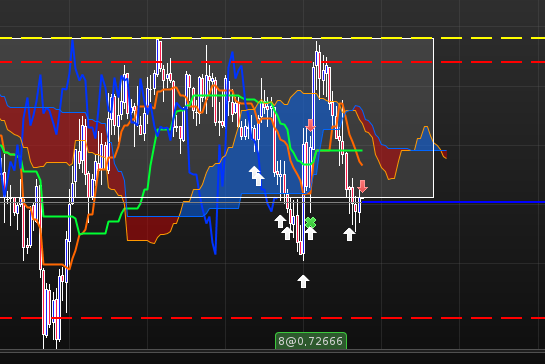Select the rightmost white up arrow
This screenshot has width=545, height=364.
(349, 234)
